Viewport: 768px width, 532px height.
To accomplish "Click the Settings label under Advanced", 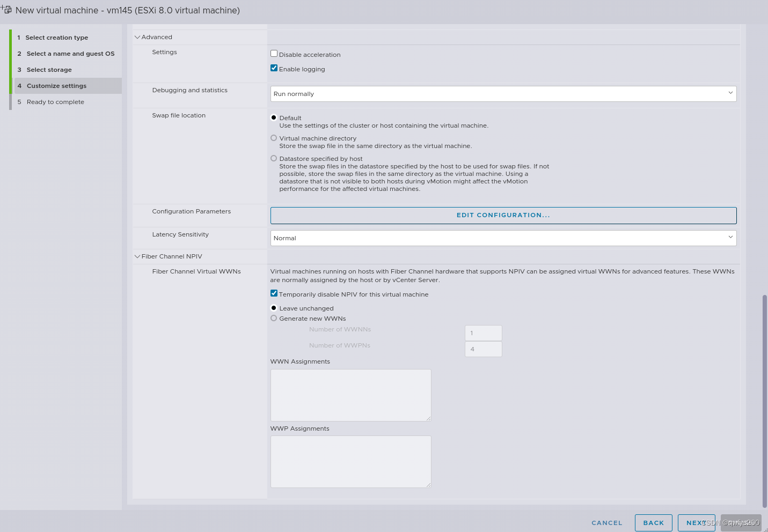I will click(x=164, y=52).
